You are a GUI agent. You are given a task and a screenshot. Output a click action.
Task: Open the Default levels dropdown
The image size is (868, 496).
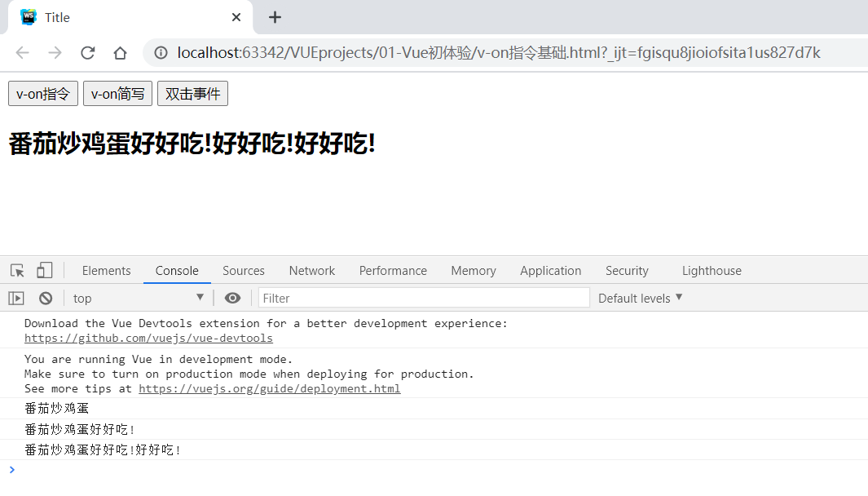pyautogui.click(x=641, y=298)
